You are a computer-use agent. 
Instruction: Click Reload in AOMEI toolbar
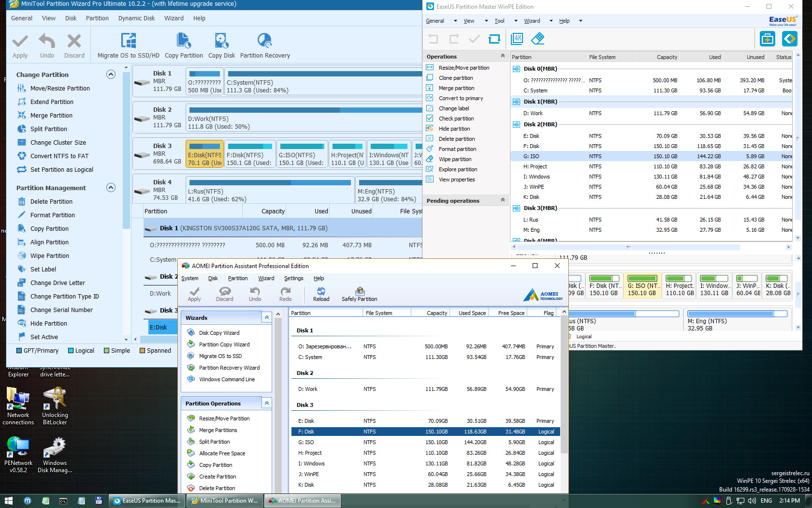click(321, 294)
